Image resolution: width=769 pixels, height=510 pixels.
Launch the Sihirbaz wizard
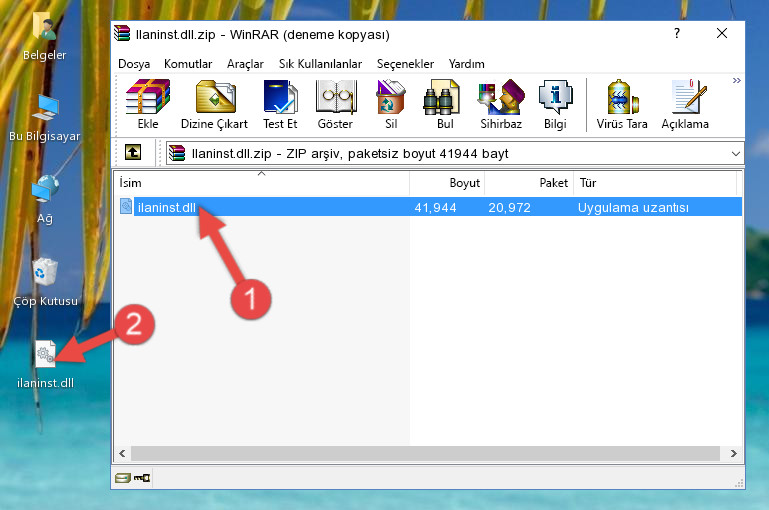501,104
